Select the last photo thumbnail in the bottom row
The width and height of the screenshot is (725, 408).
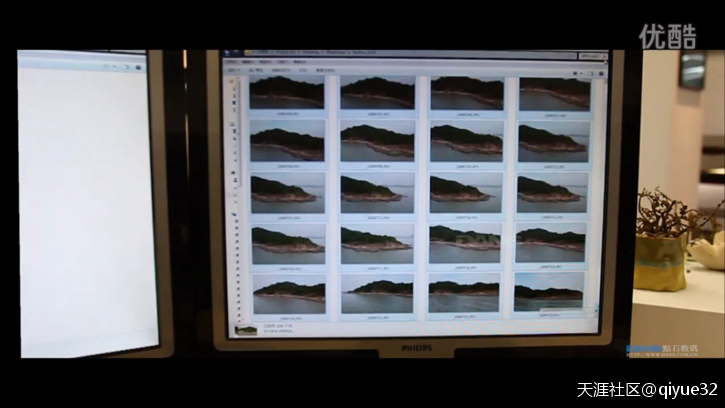(550, 291)
